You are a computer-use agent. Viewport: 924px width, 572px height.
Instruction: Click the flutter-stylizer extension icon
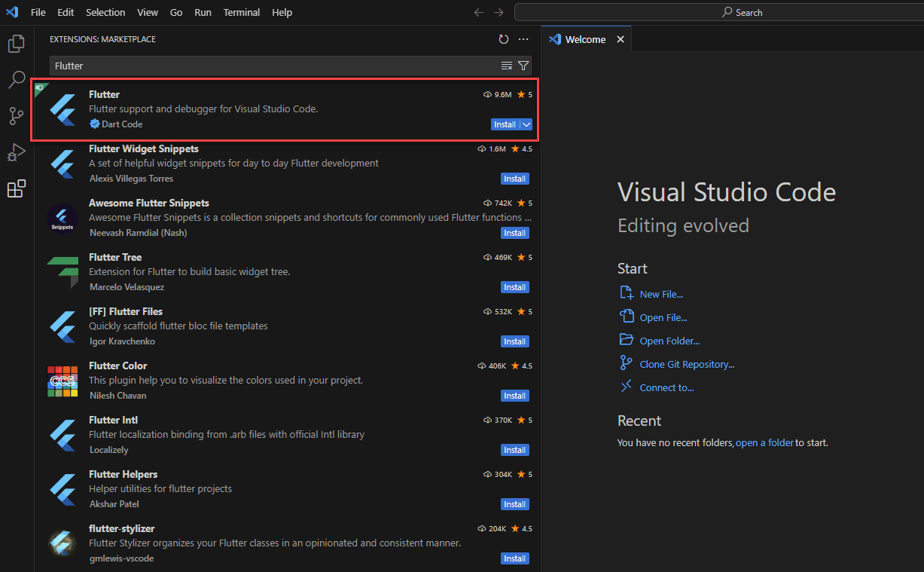click(x=63, y=543)
